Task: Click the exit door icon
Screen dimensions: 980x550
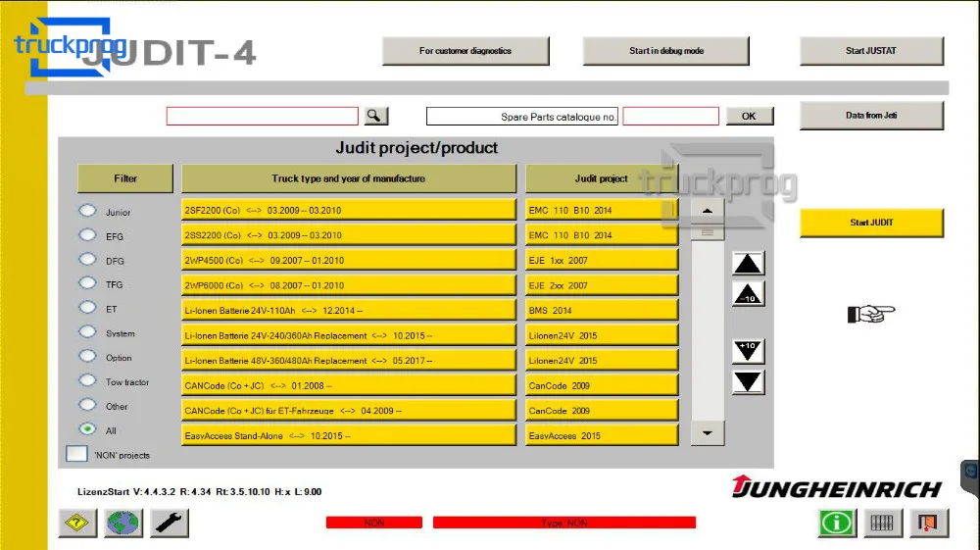Action: (x=928, y=523)
